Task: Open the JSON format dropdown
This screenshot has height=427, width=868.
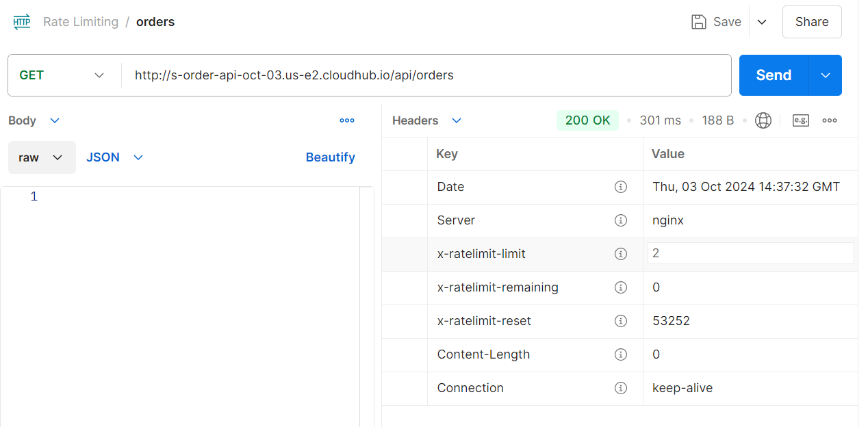Action: point(114,157)
